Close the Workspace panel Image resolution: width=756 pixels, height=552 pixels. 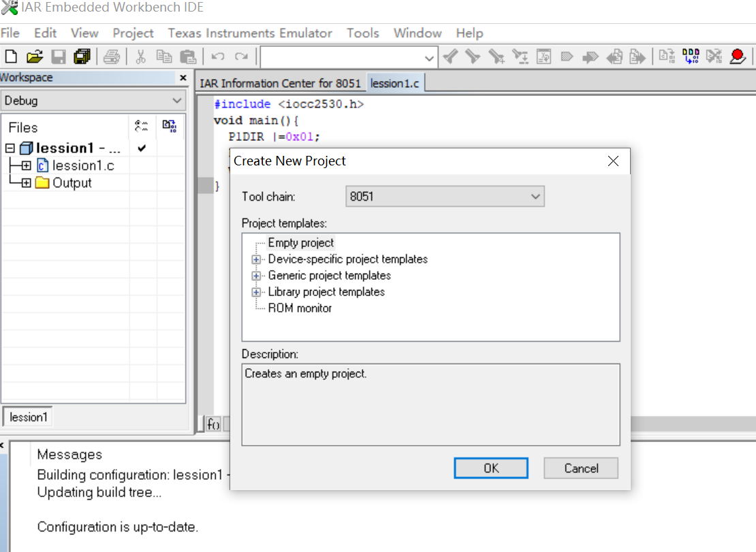click(183, 78)
